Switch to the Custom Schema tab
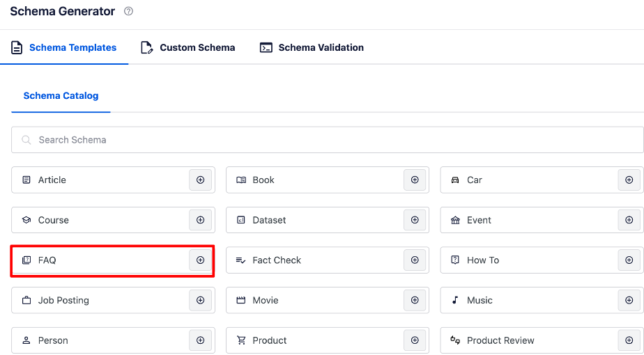The width and height of the screenshot is (644, 355). tap(188, 47)
